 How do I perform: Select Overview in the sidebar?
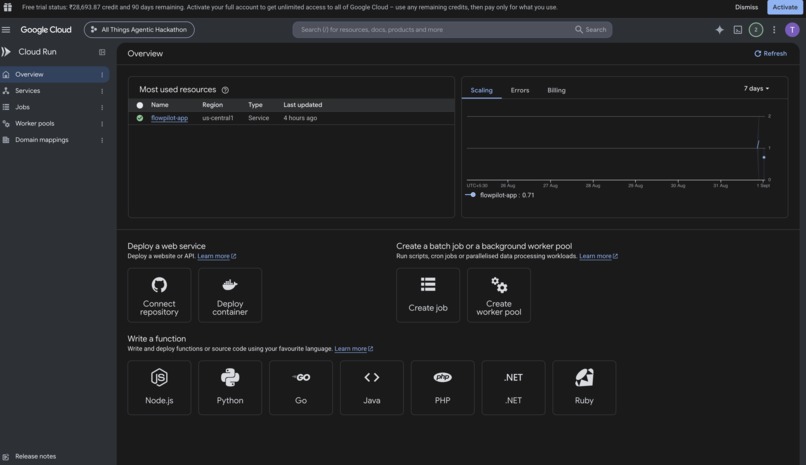54,75
